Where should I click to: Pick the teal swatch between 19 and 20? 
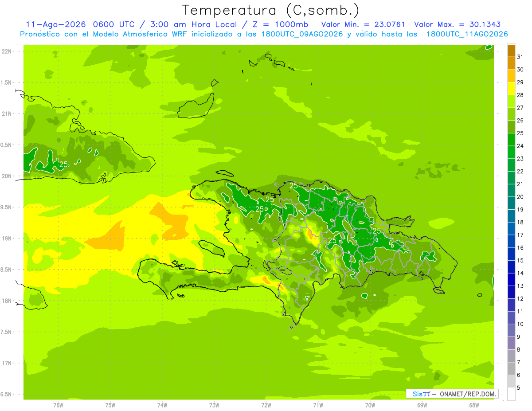511,203
